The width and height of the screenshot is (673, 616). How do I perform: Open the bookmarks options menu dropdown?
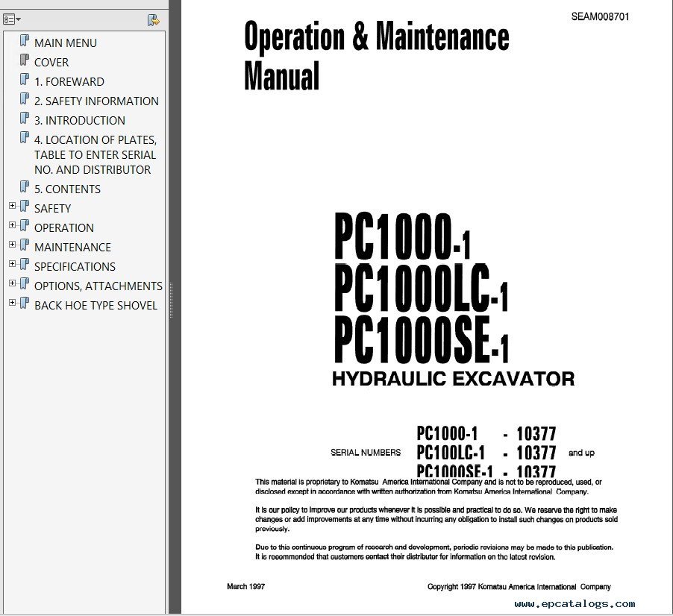(x=12, y=19)
